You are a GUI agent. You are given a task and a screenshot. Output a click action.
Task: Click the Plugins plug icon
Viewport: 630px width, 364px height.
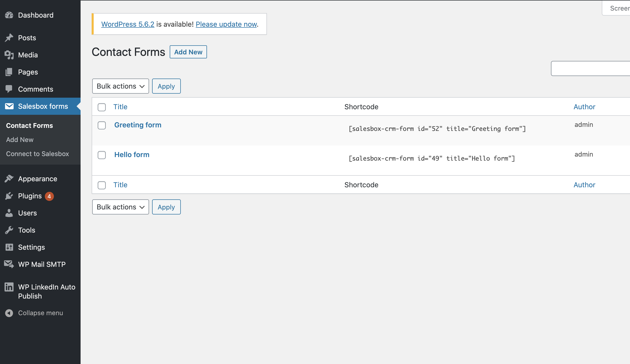click(9, 196)
